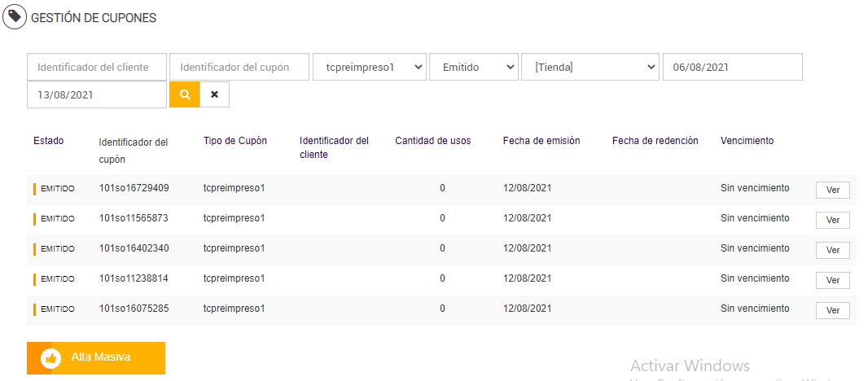Click the Identificador del cliente field
The image size is (868, 381).
97,68
